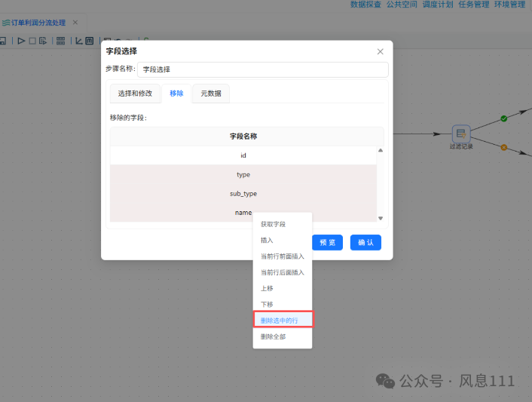Open 调度计划 in the top navigation

438,5
